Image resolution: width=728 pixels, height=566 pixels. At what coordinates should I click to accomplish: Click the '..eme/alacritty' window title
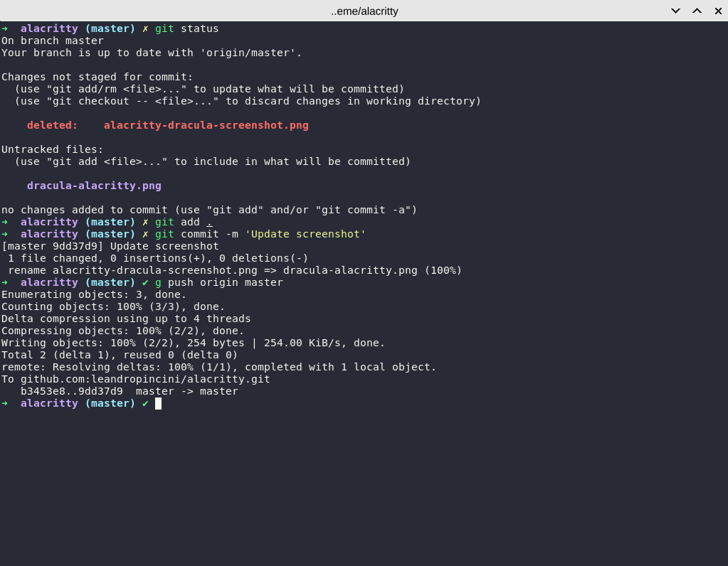(x=364, y=11)
